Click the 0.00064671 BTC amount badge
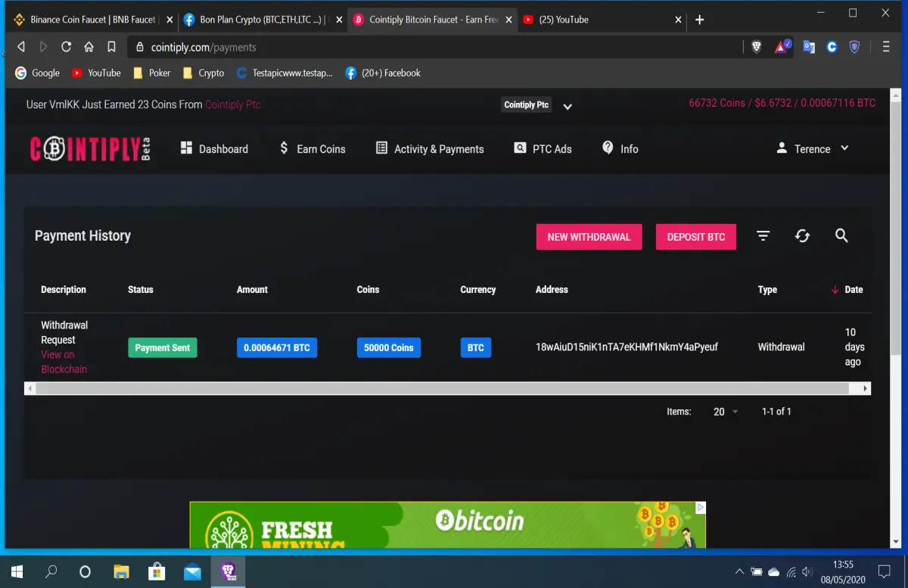This screenshot has height=588, width=908. [277, 348]
